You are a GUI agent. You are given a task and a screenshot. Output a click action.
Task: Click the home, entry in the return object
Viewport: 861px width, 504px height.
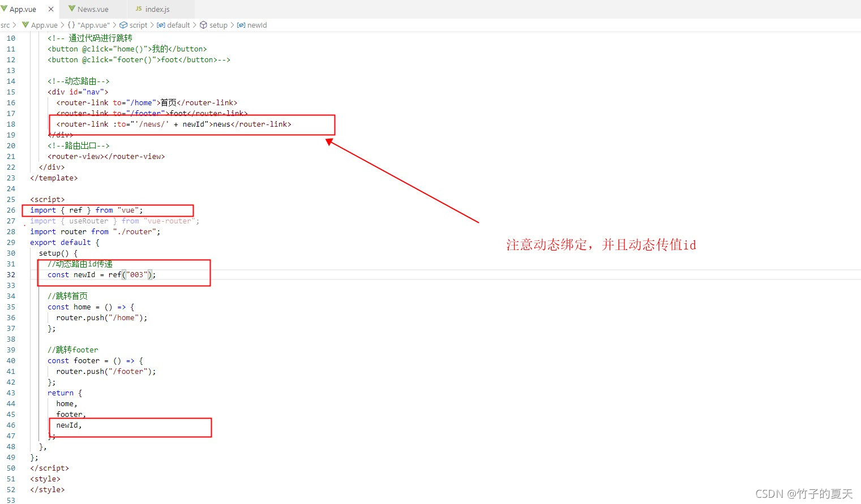pos(67,403)
